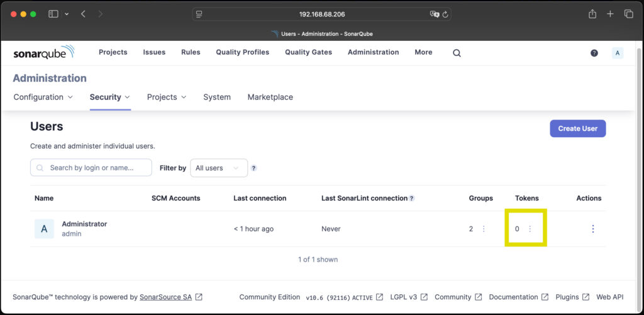Open the All users filter dropdown
Screen dimensions: 644x315
(219, 168)
